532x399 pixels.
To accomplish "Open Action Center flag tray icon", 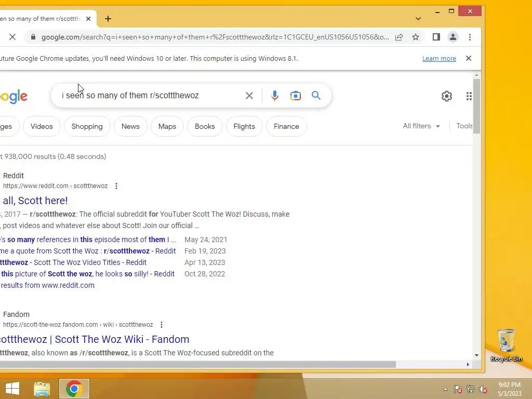I will 458,389.
